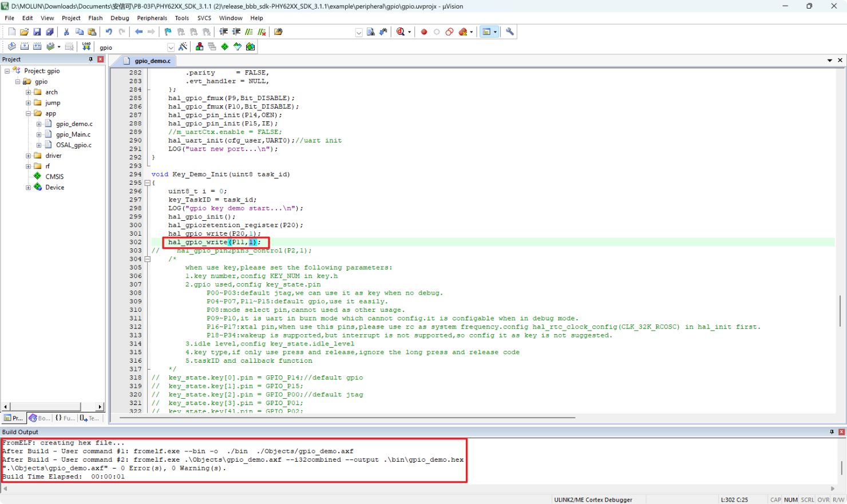Switch to the Books panel tab

[x=39, y=418]
